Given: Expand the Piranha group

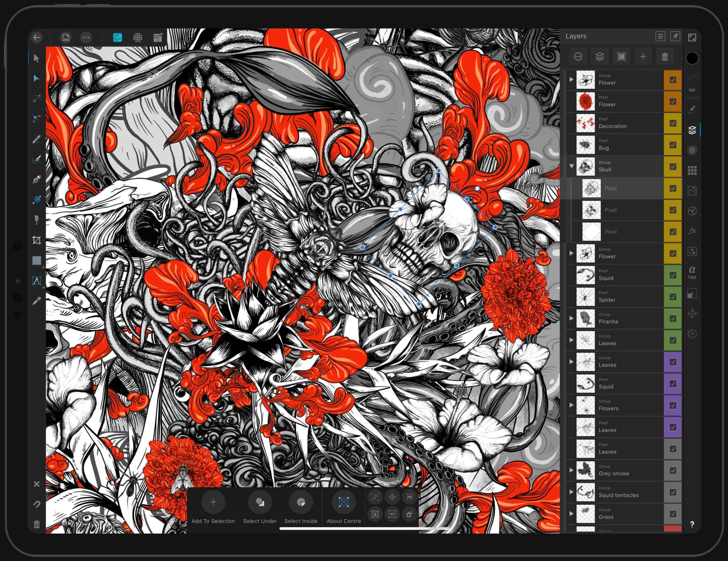Looking at the screenshot, I should tap(571, 318).
